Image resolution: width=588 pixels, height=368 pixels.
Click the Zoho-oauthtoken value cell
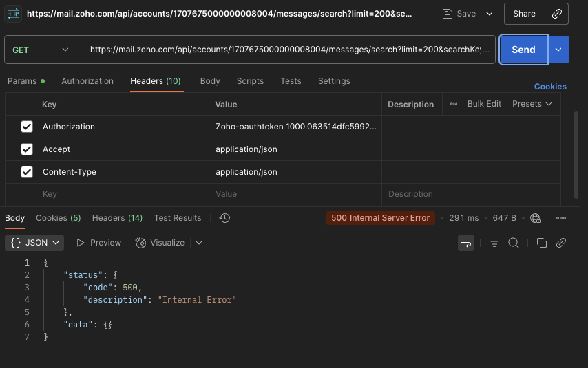coord(295,127)
